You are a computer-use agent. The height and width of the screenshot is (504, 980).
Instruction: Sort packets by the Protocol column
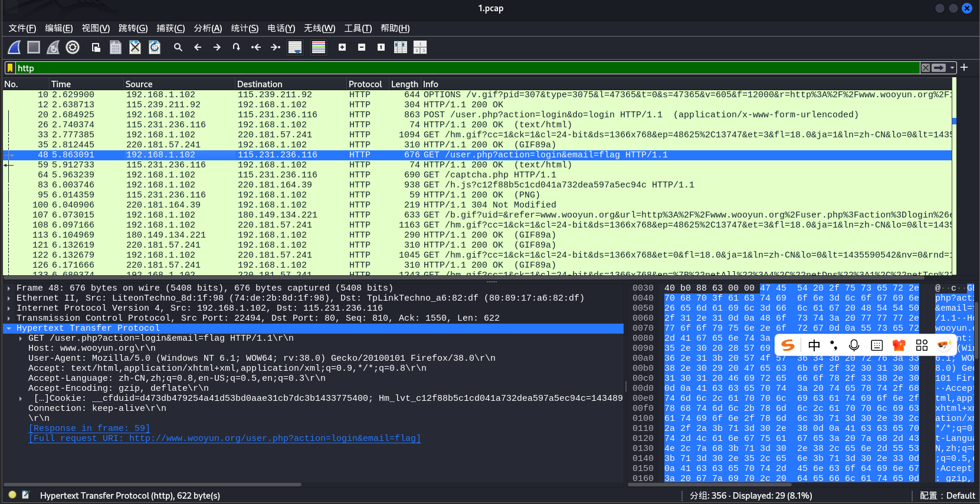[x=368, y=84]
